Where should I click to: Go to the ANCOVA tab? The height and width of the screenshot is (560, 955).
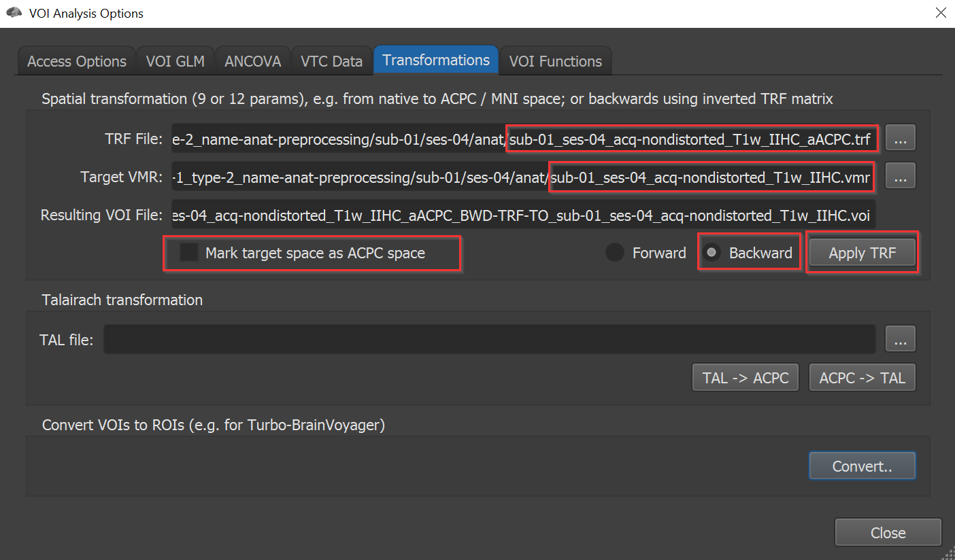(x=253, y=61)
